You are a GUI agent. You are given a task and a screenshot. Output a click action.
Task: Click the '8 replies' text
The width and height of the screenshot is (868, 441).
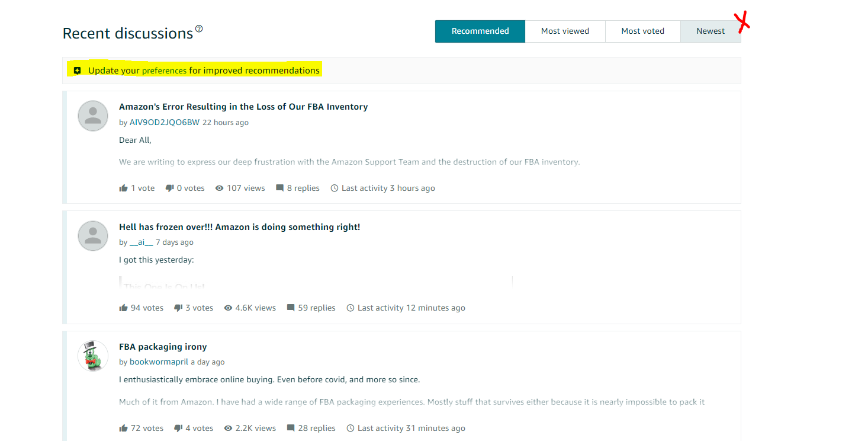(303, 188)
